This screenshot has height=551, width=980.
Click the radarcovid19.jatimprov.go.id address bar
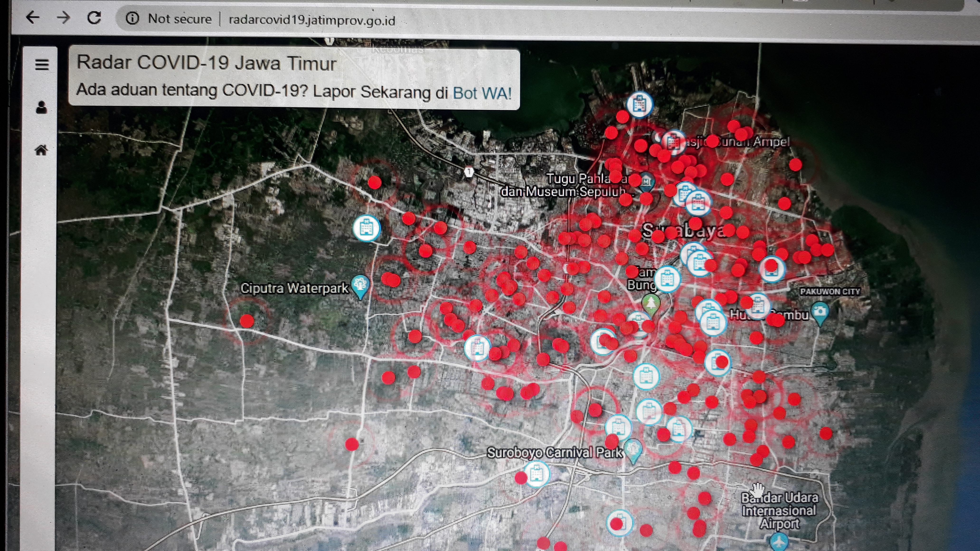click(312, 20)
